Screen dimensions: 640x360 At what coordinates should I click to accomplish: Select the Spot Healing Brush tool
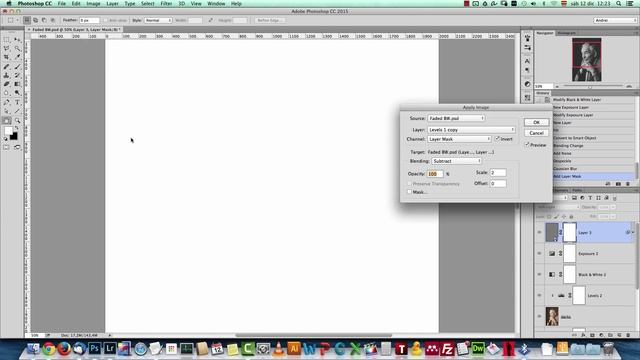coord(7,67)
